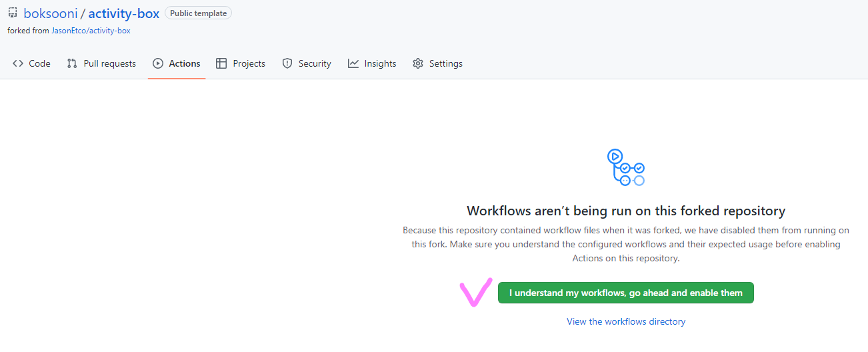Click the Security shield icon
Viewport: 868px width, 352px height.
click(287, 63)
